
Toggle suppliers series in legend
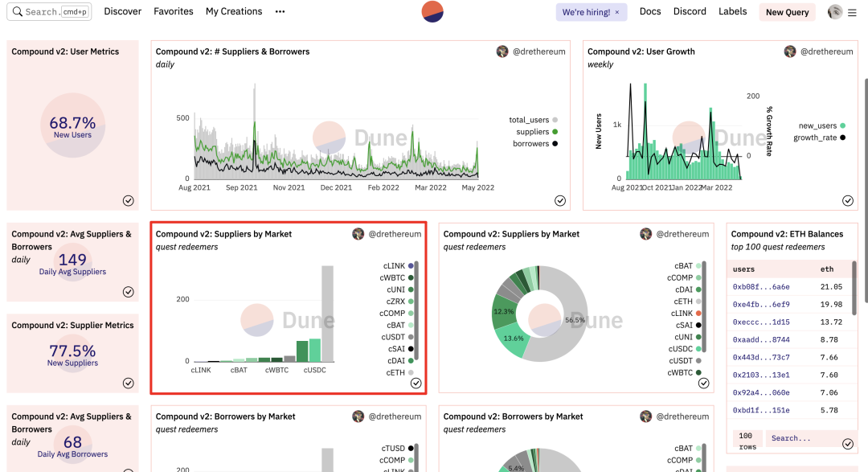tap(537, 132)
